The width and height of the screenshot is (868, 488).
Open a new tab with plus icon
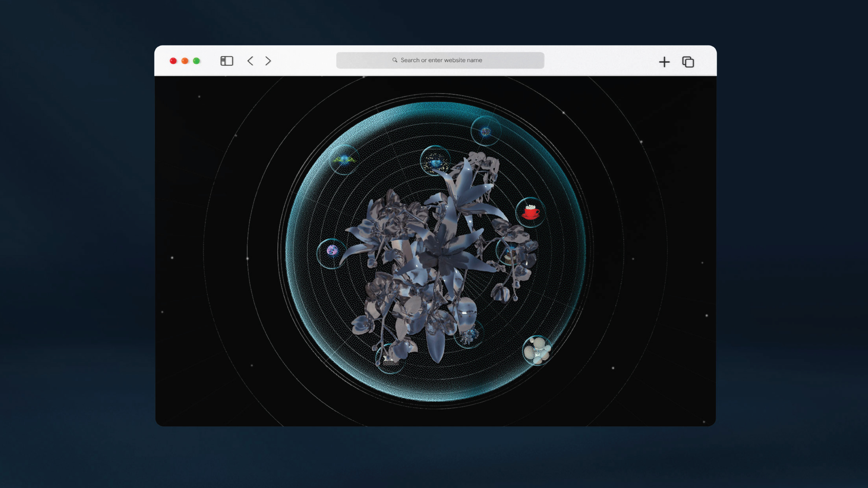664,62
